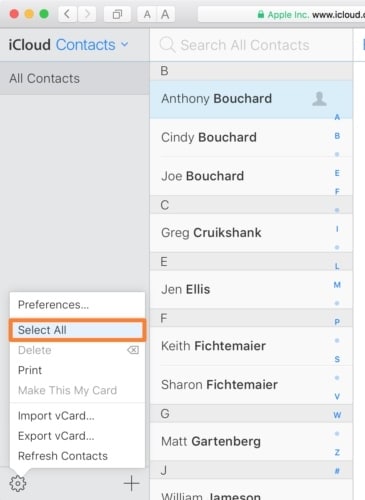
Task: Open the gear settings menu icon
Action: click(x=18, y=483)
